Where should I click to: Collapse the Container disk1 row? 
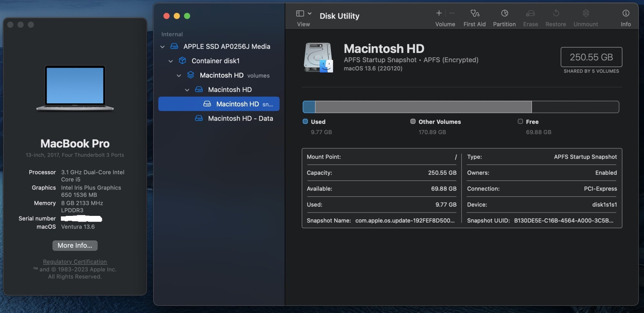click(171, 61)
